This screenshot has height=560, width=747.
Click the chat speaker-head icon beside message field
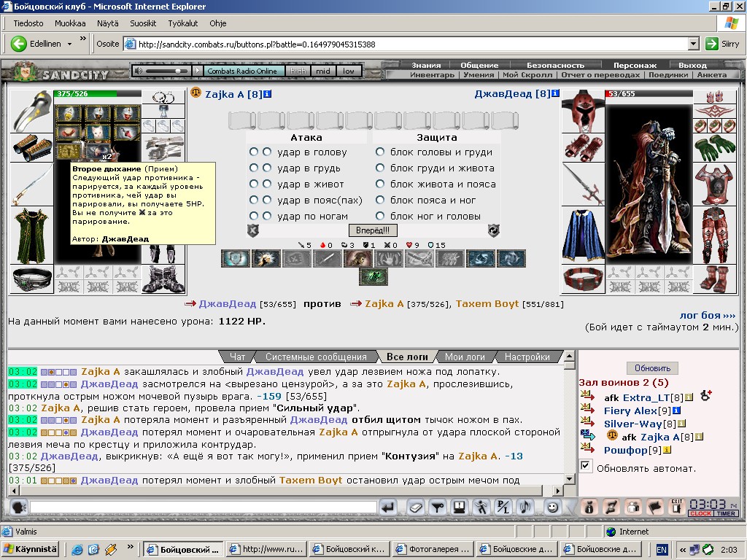click(x=18, y=507)
